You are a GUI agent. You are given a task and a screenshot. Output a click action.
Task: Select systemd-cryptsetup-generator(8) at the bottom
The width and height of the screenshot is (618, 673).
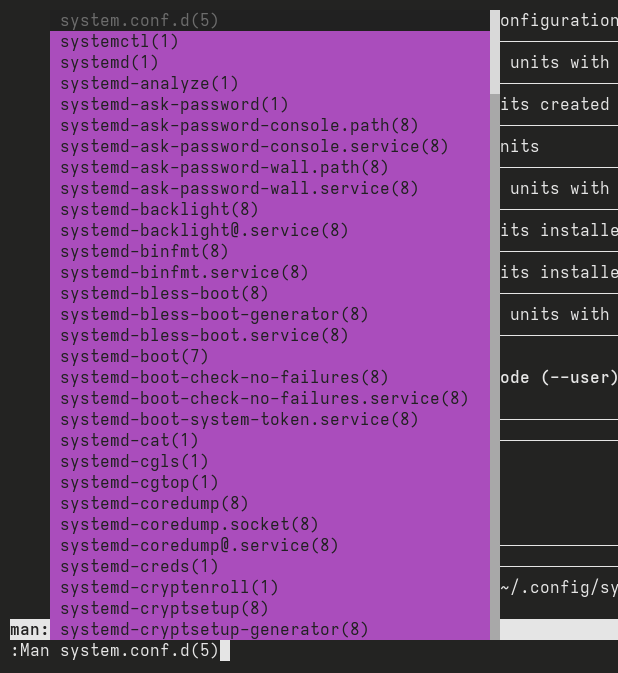tap(270, 630)
